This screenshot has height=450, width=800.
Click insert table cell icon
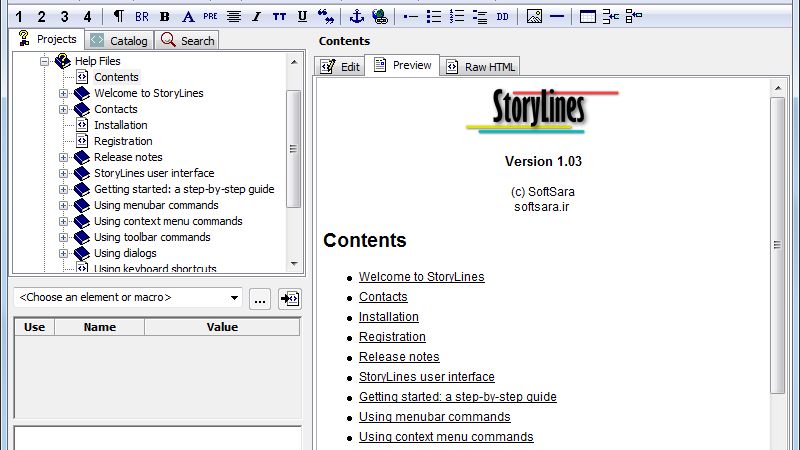(x=634, y=17)
